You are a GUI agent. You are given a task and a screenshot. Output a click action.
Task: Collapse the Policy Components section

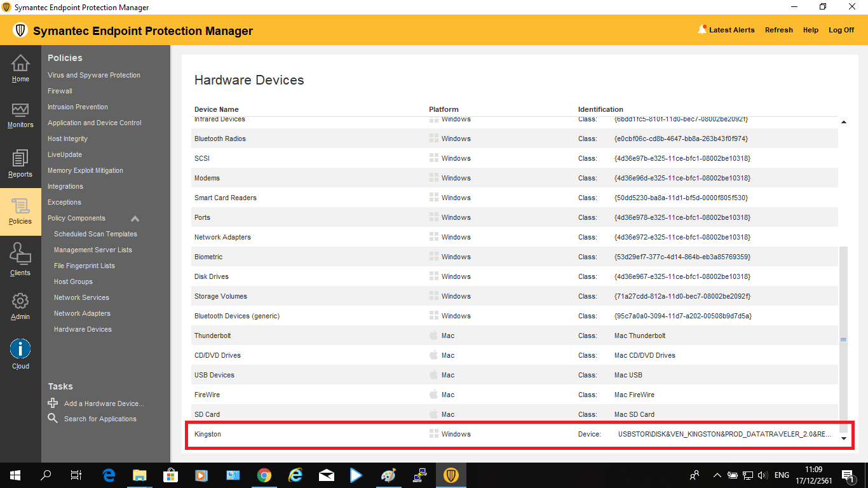click(135, 219)
